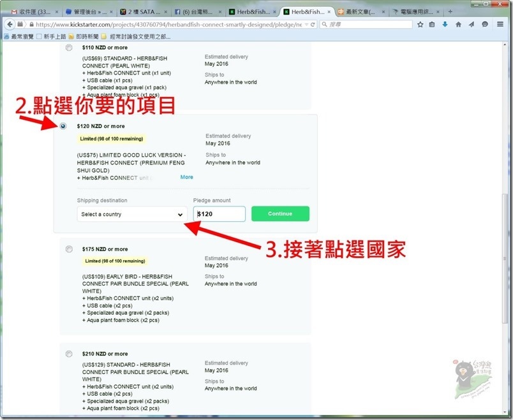Click the page's vertical scrollbar thumb
This screenshot has width=513, height=420.
505,258
